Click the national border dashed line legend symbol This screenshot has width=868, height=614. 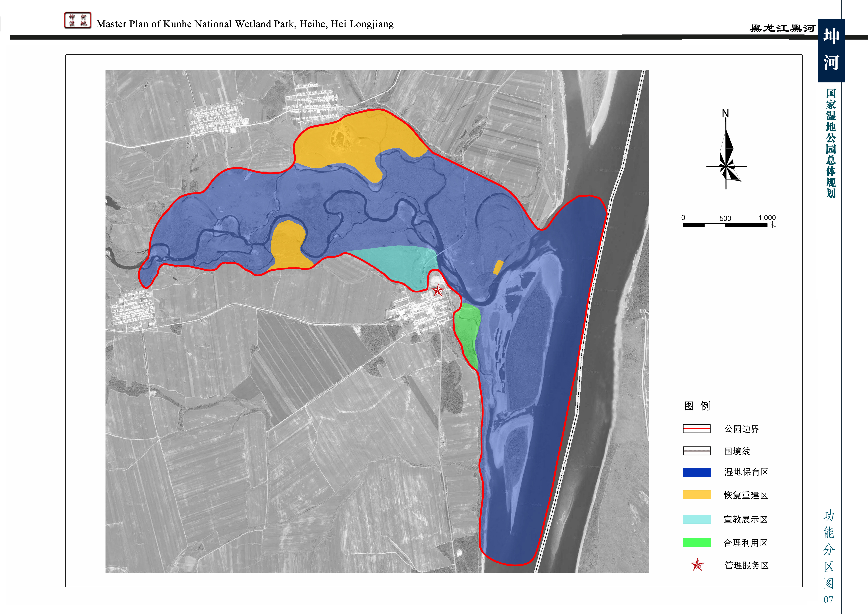tap(697, 451)
